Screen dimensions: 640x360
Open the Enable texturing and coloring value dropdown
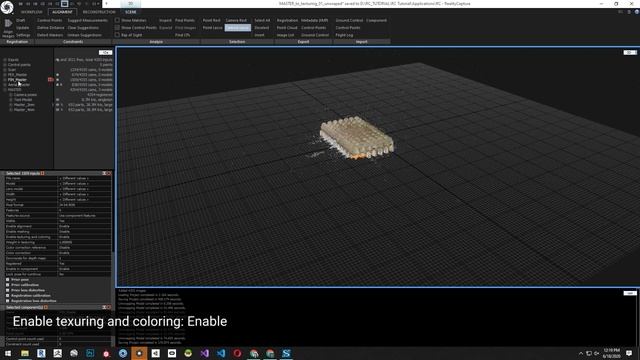[84, 237]
